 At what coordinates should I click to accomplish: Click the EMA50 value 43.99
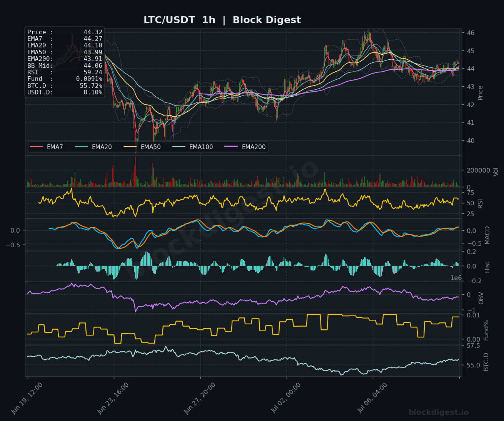(x=93, y=52)
